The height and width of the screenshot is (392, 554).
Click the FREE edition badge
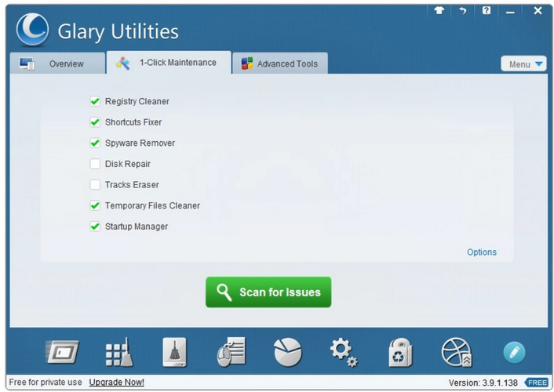[x=537, y=383]
